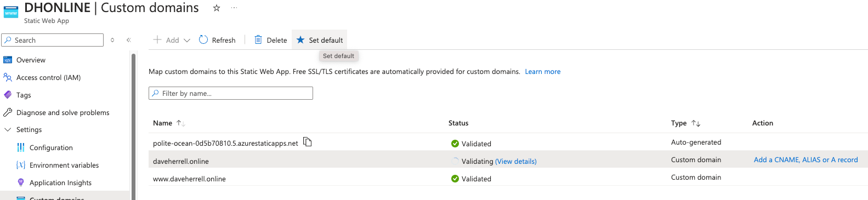The height and width of the screenshot is (200, 868).
Task: Open the Learn more link
Action: [x=543, y=72]
